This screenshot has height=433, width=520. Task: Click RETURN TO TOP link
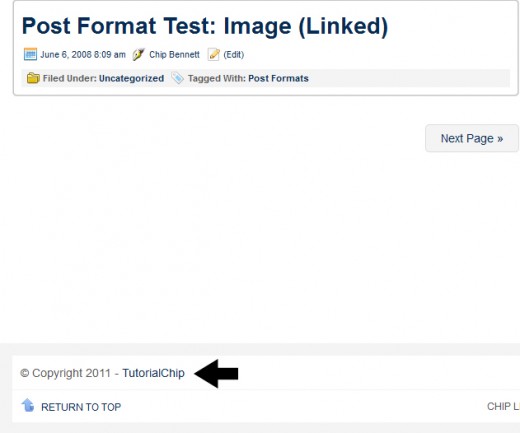(x=81, y=407)
